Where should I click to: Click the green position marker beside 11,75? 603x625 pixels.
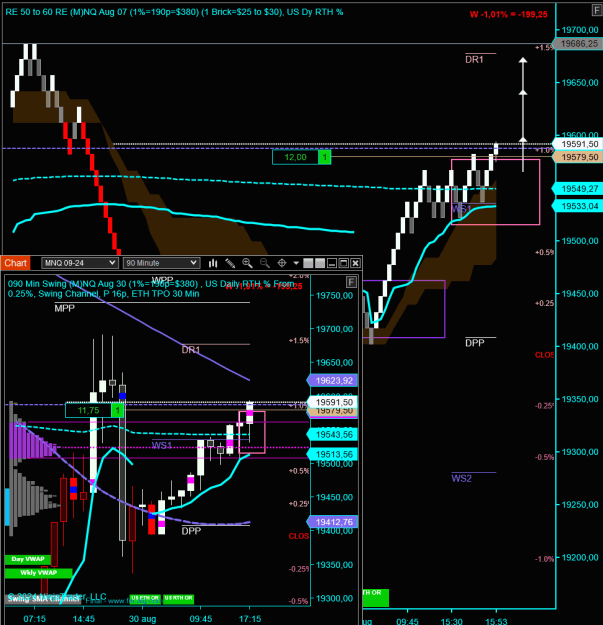(x=118, y=410)
